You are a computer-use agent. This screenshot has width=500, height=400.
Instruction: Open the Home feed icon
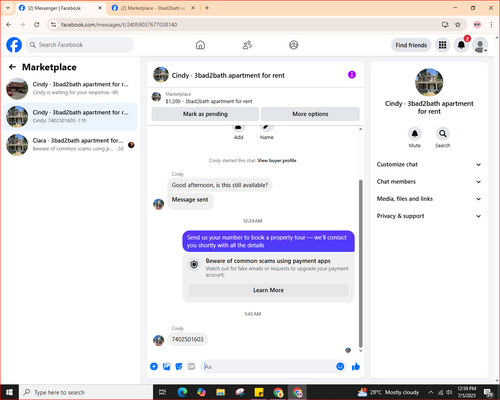(x=200, y=45)
